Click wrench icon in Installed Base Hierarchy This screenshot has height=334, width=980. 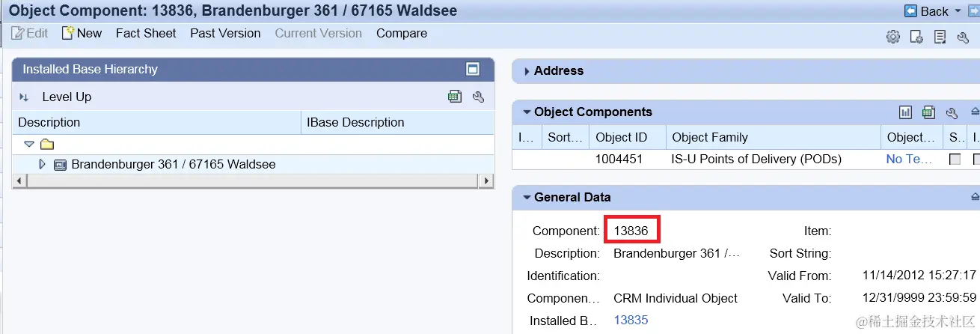click(x=479, y=97)
